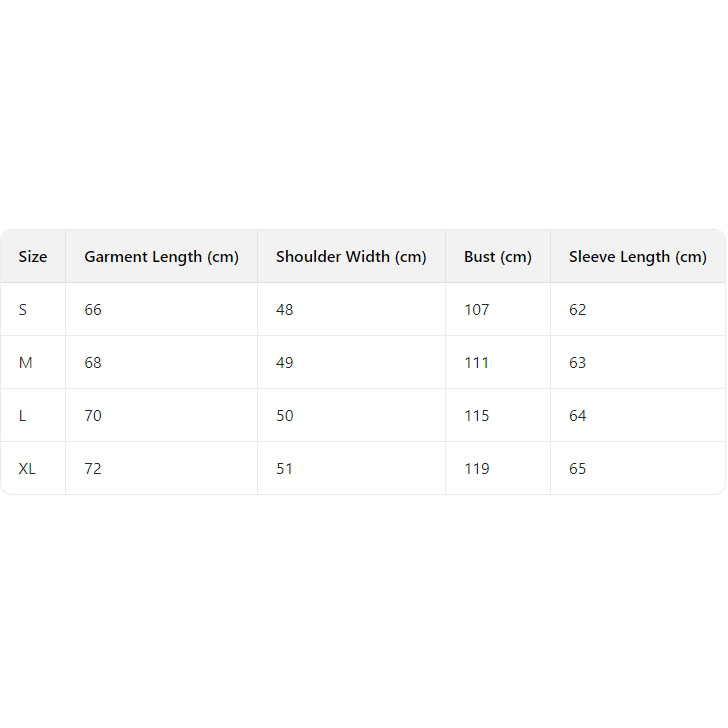Image resolution: width=728 pixels, height=728 pixels.
Task: Click the Bust (cm) column header
Action: [497, 257]
